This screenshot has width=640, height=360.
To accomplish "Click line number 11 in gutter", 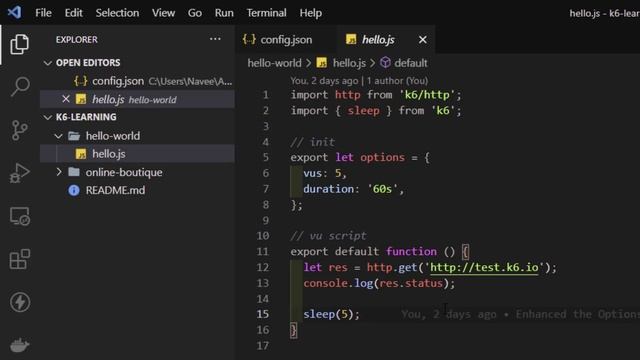I will point(263,251).
